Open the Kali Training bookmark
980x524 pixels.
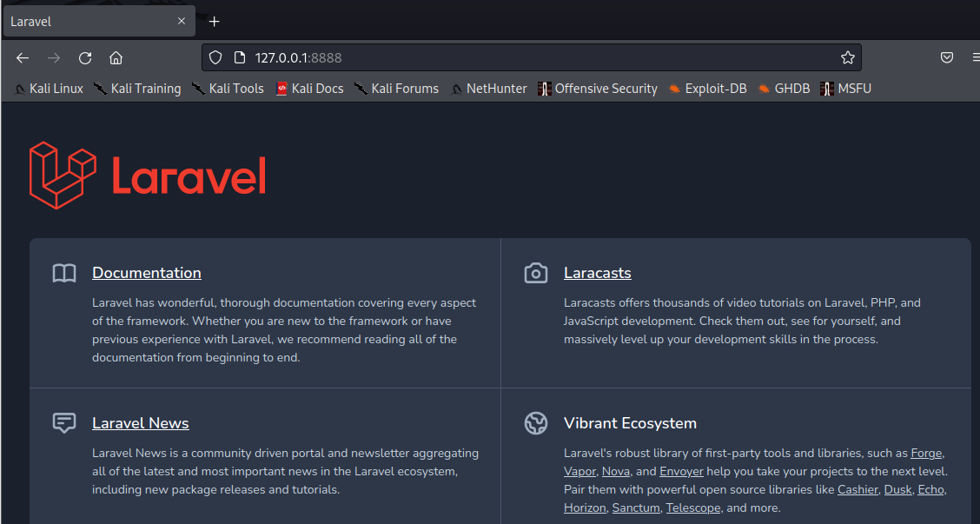point(137,89)
